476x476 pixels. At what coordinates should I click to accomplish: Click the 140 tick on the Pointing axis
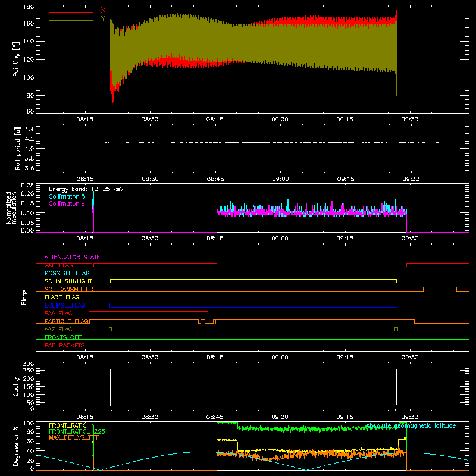[29, 41]
